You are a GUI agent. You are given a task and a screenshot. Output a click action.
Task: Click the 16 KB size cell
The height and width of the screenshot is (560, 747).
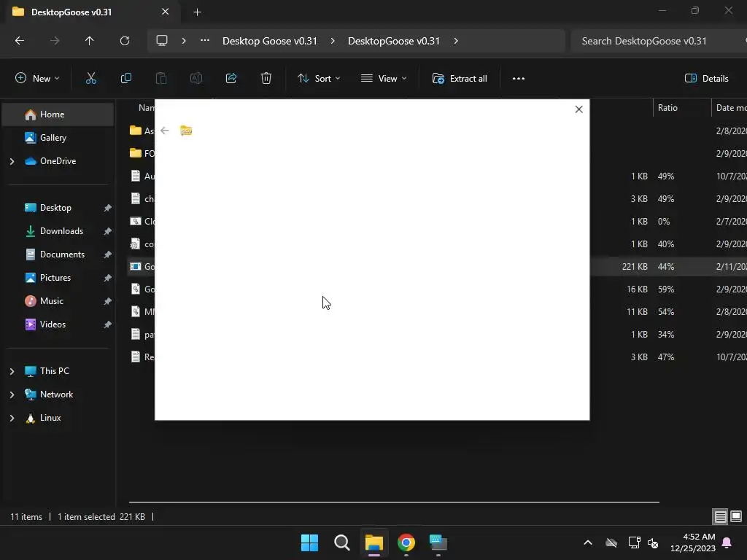637,289
